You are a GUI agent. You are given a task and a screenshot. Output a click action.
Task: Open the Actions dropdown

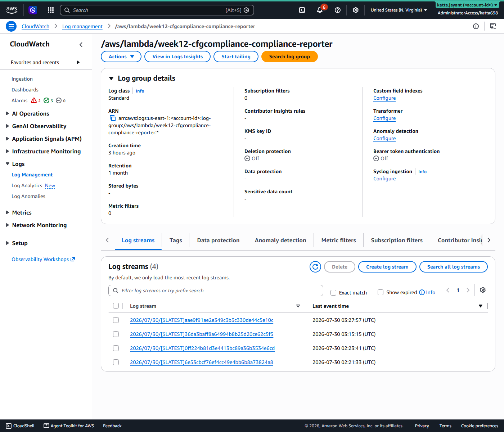point(121,57)
